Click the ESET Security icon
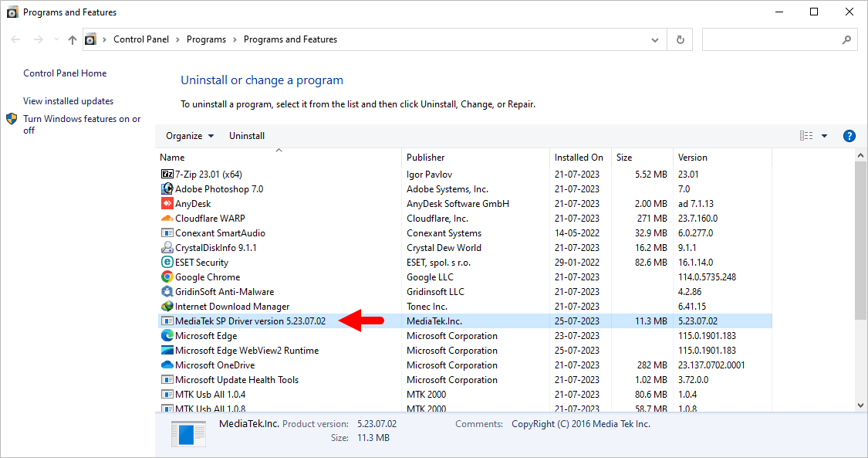Image resolution: width=868 pixels, height=458 pixels. (167, 262)
